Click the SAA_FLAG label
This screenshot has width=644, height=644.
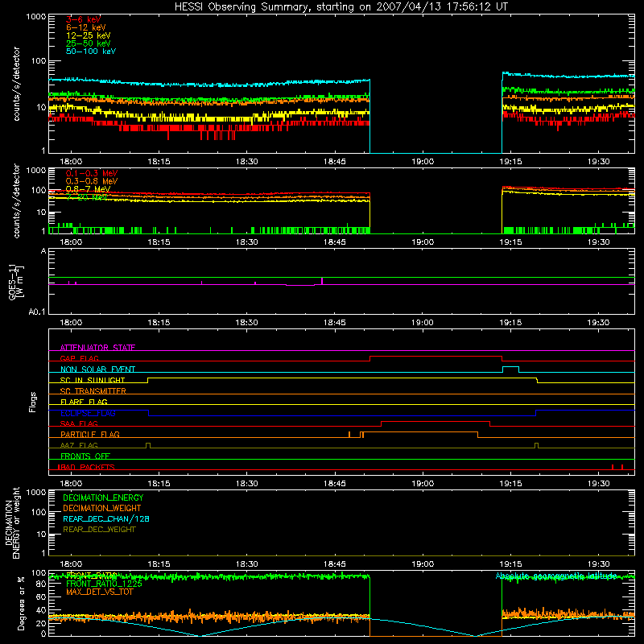(x=79, y=423)
